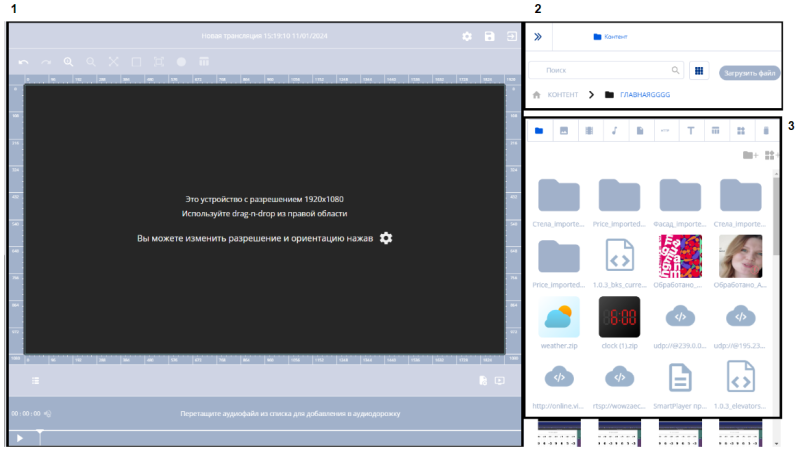Click the create new folder icon
This screenshot has height=453, width=800.
tap(749, 155)
